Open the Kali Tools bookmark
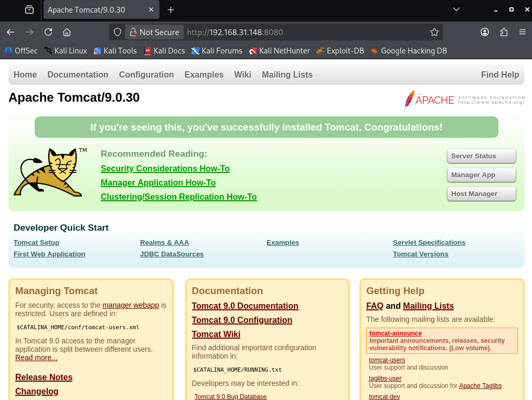Screen dimensions: 532x400 tap(115, 51)
